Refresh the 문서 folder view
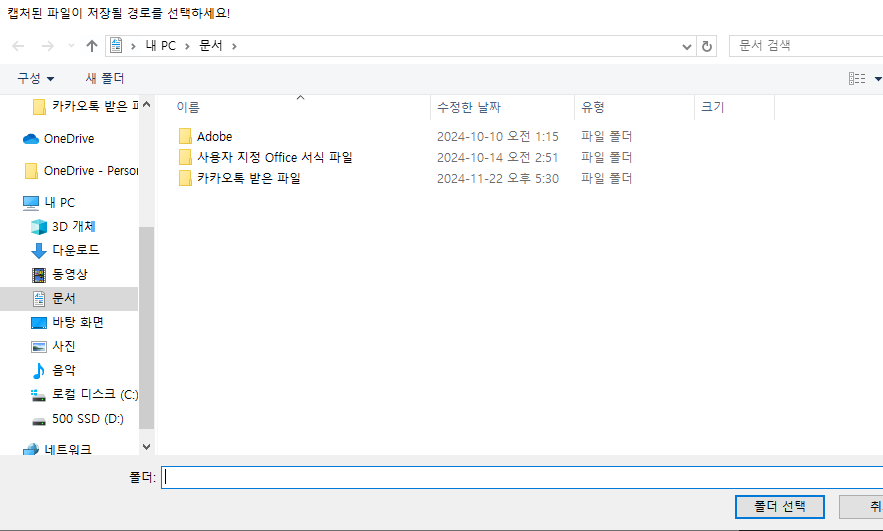This screenshot has width=883, height=531. point(707,46)
